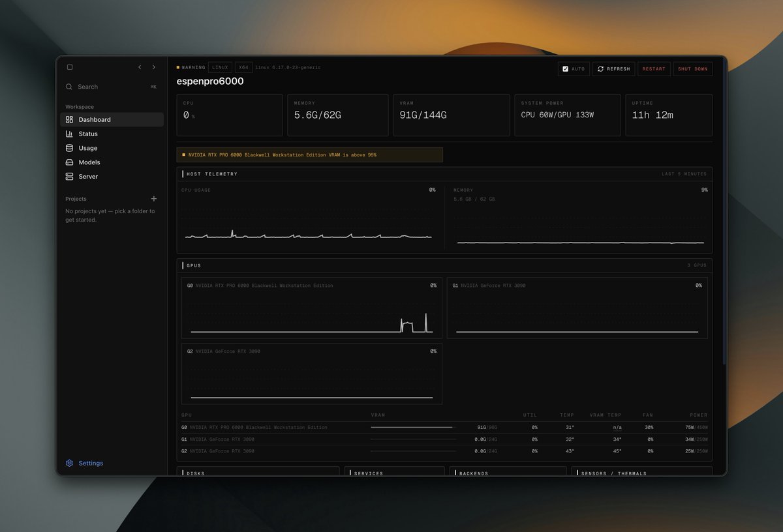
Task: Open the Usage page
Action: coord(112,148)
